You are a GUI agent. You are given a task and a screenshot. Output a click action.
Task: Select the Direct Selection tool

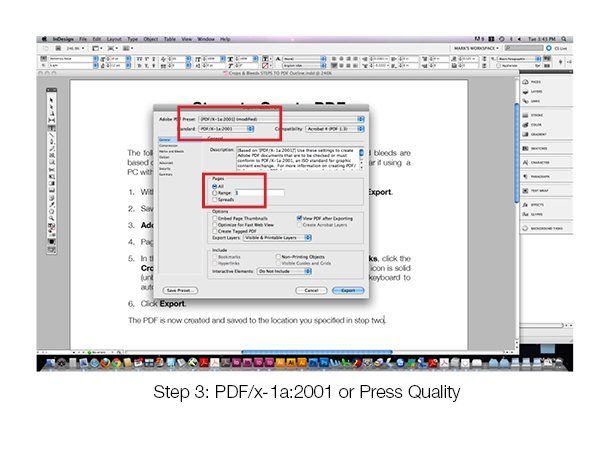point(52,107)
